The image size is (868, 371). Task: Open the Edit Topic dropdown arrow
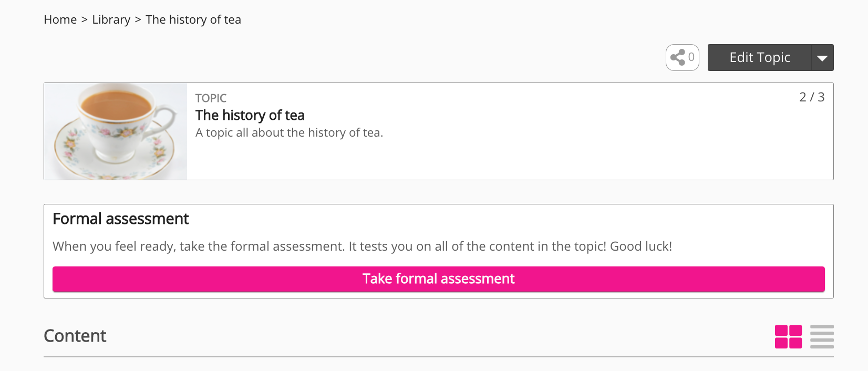[x=822, y=58]
